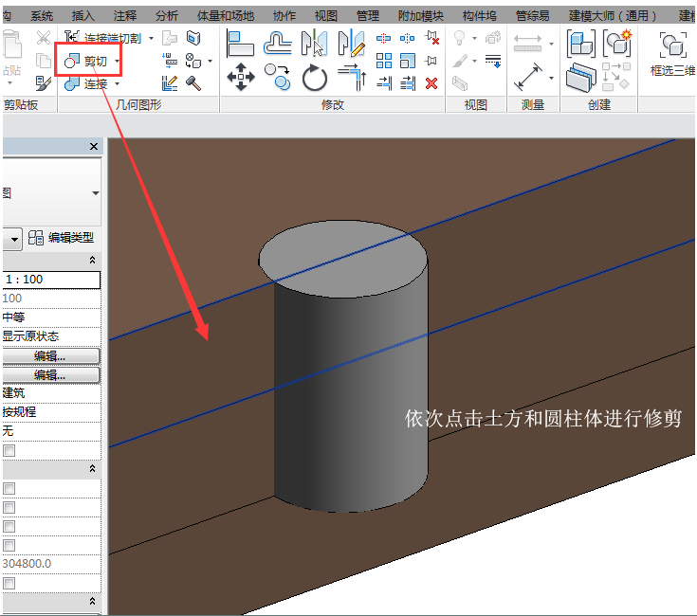Click the Align tool icon
The height and width of the screenshot is (616, 697).
[x=241, y=42]
